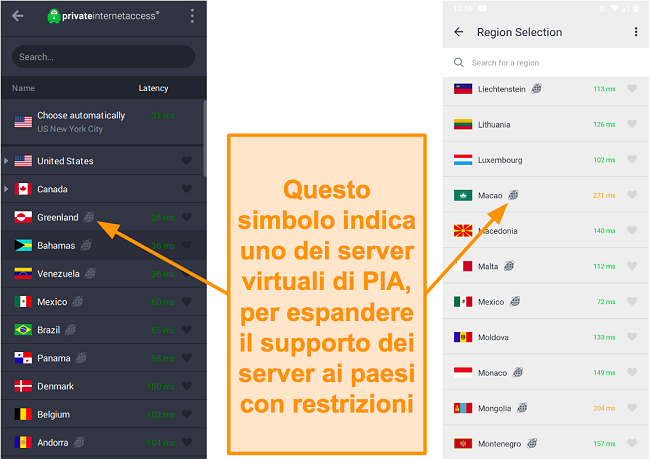
Task: Click the Search for a region field
Action: coord(546,63)
